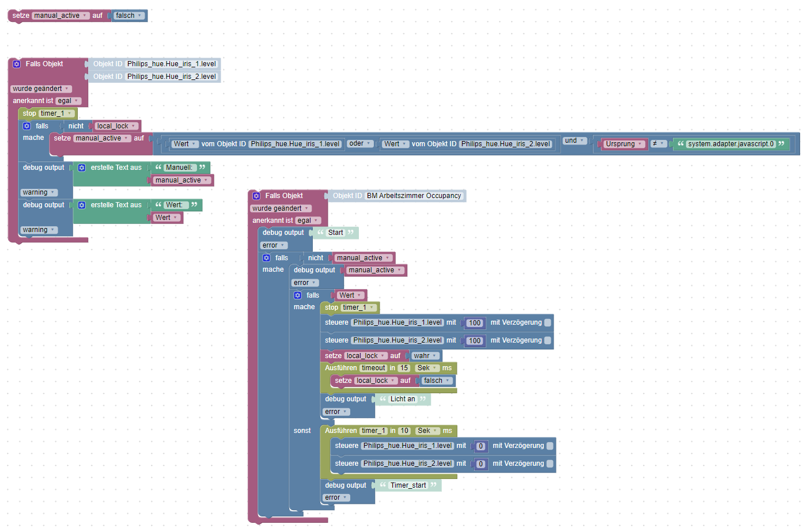The image size is (803, 532).
Task: Open gear on left Falls Objekt block
Action: pyautogui.click(x=17, y=64)
